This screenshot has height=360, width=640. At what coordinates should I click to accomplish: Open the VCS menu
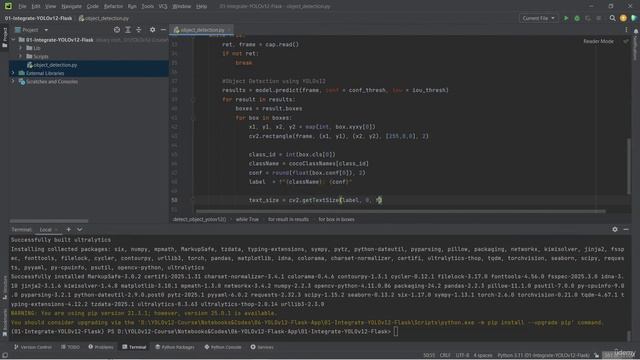163,6
